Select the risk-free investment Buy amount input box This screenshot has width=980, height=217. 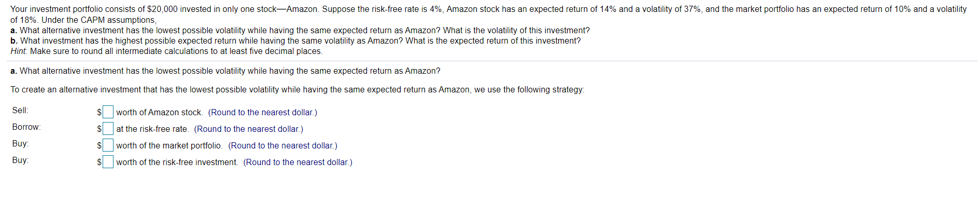tap(108, 162)
